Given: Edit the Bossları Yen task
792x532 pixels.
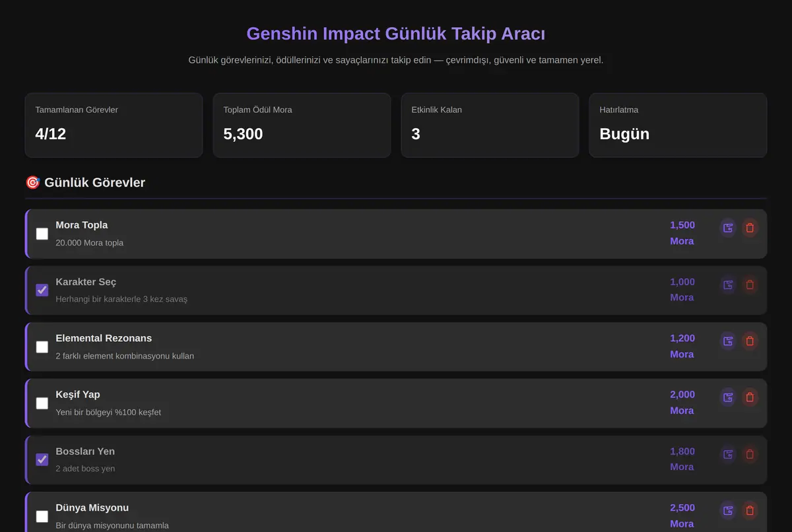Looking at the screenshot, I should point(728,454).
